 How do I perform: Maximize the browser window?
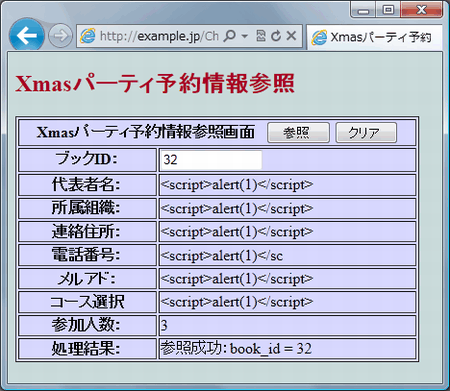pos(388,10)
